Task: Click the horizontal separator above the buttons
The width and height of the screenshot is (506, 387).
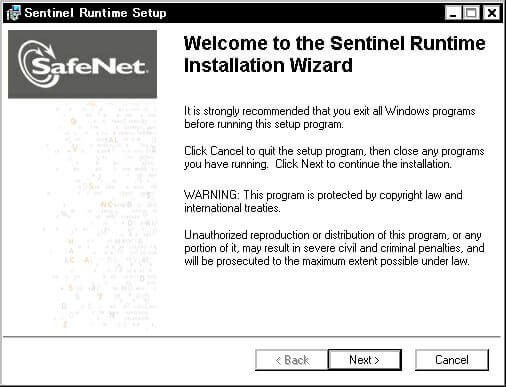Action: click(x=252, y=337)
